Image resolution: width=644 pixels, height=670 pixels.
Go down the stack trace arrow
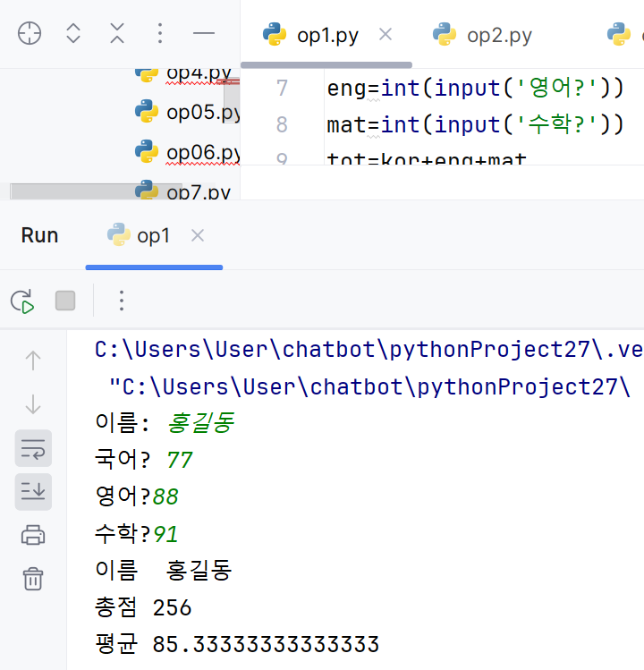pos(33,404)
